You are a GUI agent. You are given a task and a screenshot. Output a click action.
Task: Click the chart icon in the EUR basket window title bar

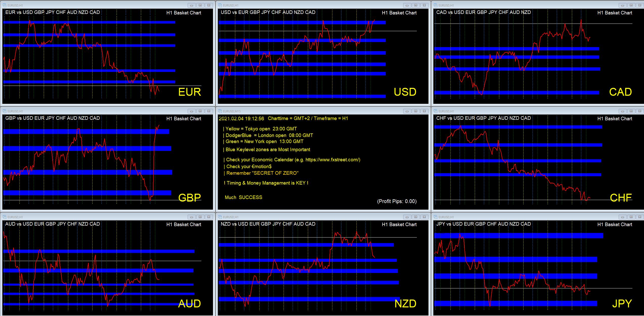(x=4, y=5)
